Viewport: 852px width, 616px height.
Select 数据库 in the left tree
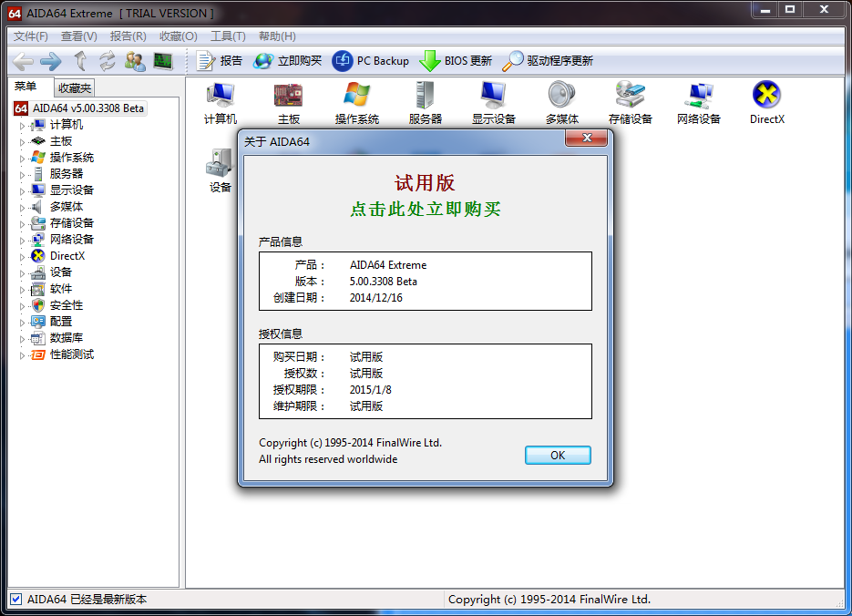point(67,338)
